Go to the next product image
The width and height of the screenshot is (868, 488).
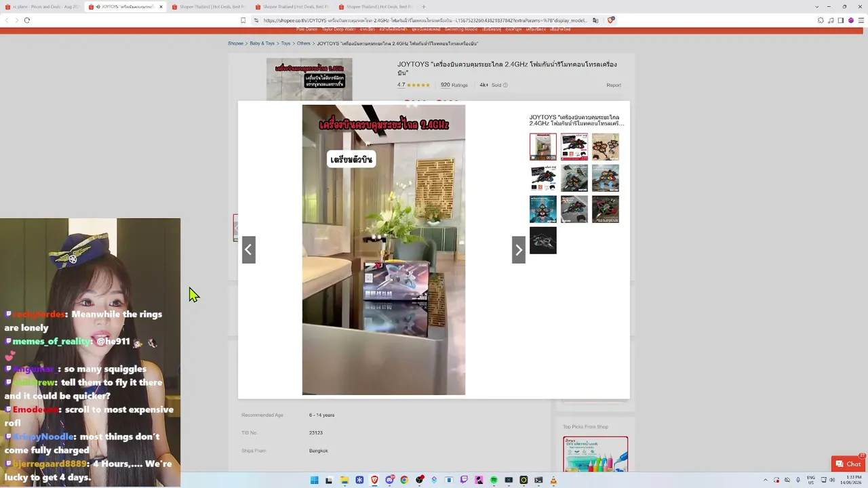(x=519, y=250)
